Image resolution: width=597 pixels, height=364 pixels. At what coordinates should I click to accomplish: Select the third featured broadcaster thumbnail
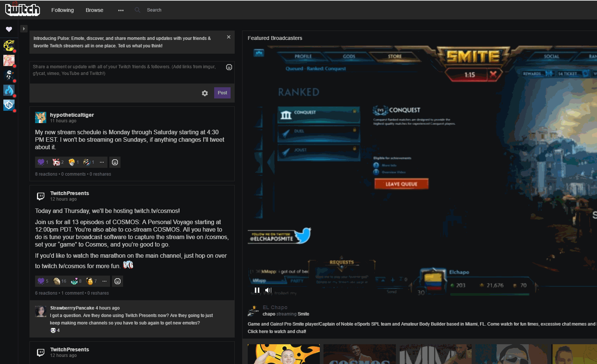[435, 354]
